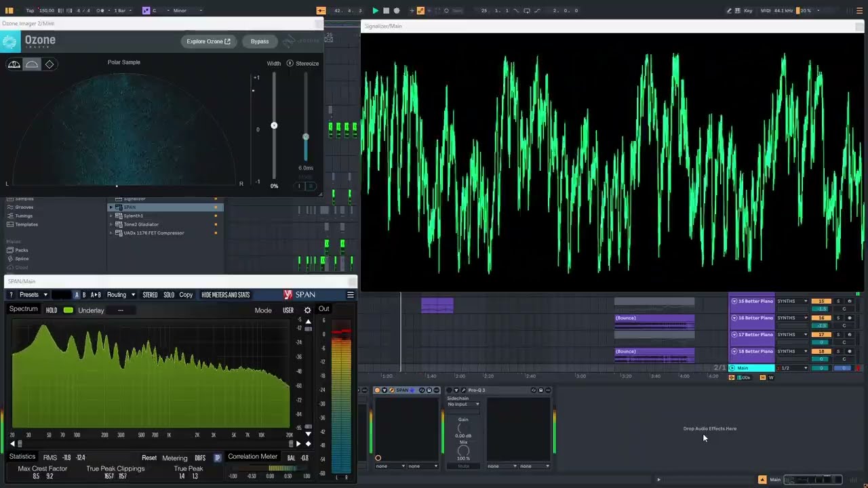Click the SPAN range down arrow
The width and height of the screenshot is (868, 488).
[x=308, y=434]
